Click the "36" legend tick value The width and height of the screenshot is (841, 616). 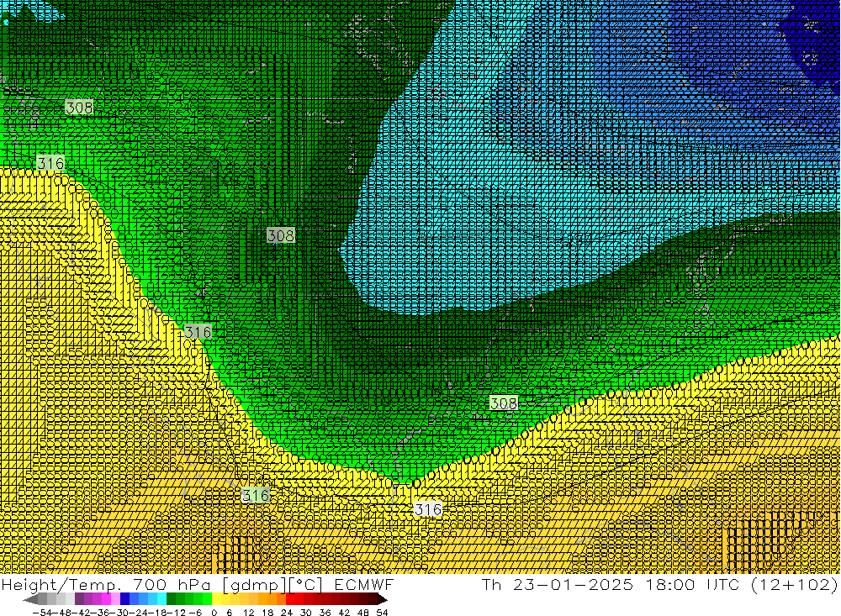pos(325,613)
